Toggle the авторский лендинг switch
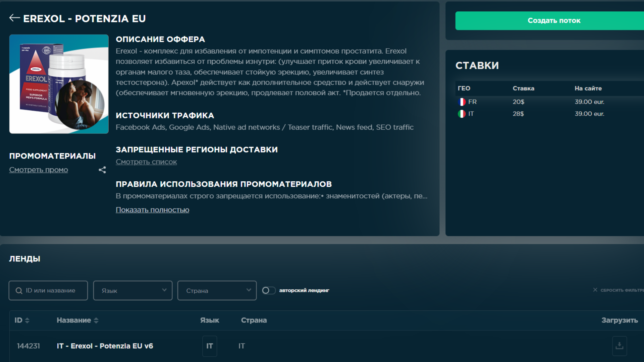Image resolution: width=644 pixels, height=362 pixels. (x=269, y=290)
